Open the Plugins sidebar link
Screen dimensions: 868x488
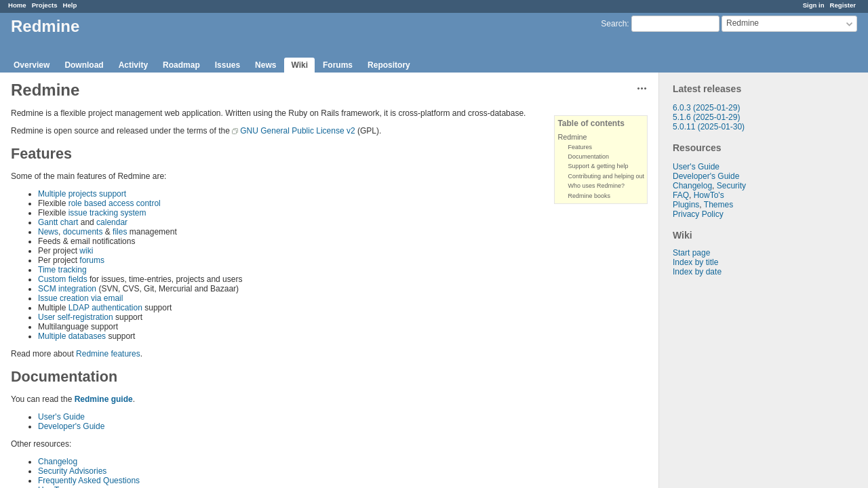click(x=686, y=205)
